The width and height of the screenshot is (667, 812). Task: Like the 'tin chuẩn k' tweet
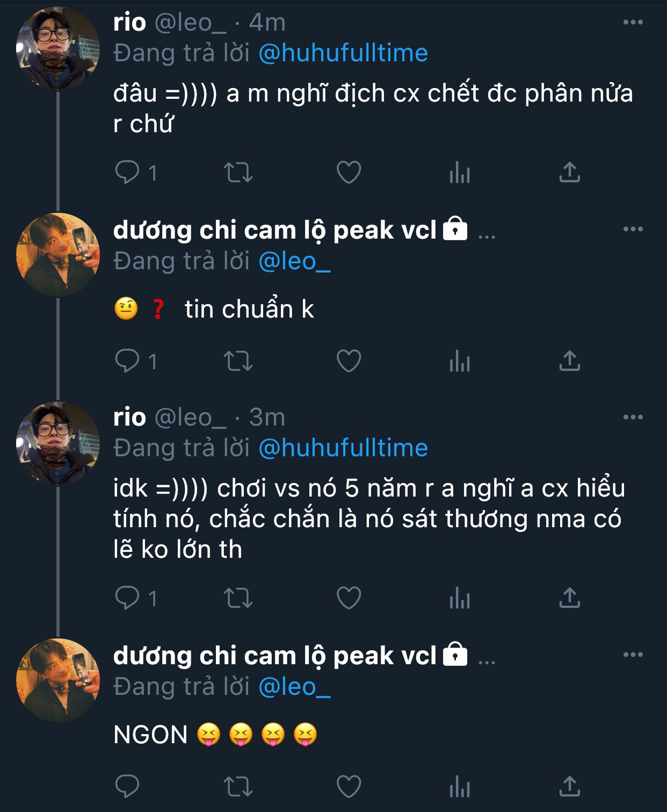(349, 361)
